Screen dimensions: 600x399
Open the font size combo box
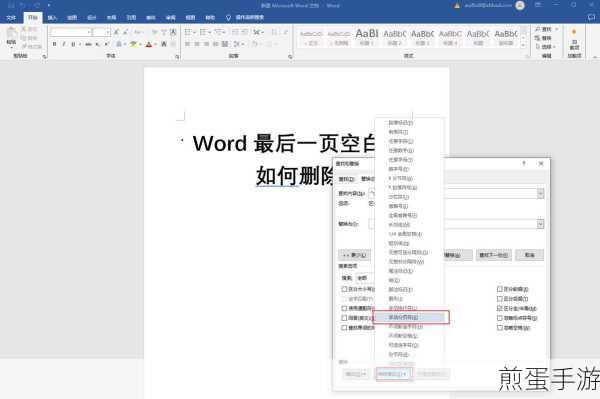point(101,32)
